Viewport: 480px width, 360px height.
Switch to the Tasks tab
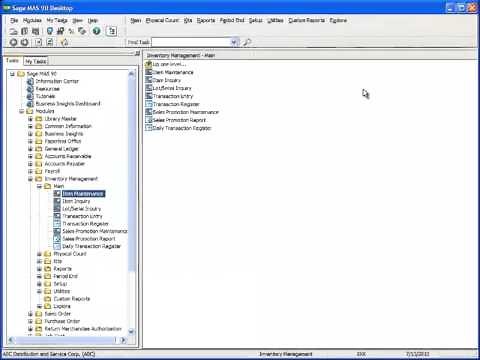(x=12, y=61)
